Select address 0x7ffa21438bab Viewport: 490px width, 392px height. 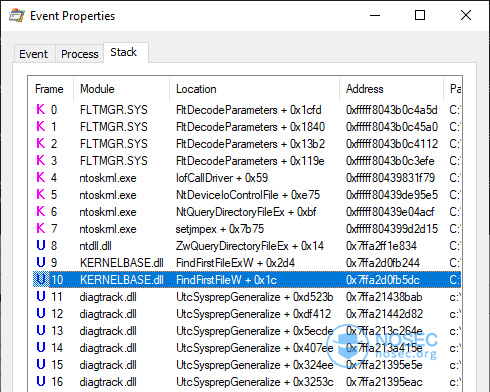[x=384, y=297]
